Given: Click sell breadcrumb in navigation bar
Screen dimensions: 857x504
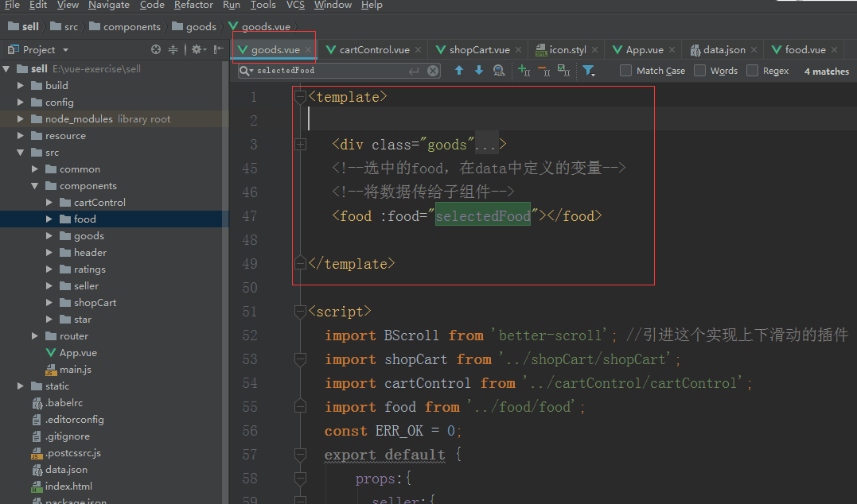Looking at the screenshot, I should coord(24,27).
